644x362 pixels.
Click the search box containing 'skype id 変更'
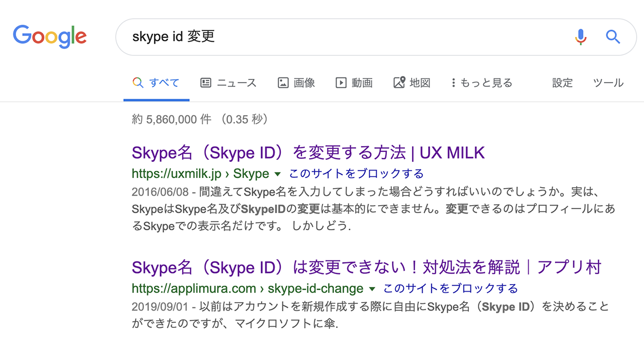coord(376,37)
